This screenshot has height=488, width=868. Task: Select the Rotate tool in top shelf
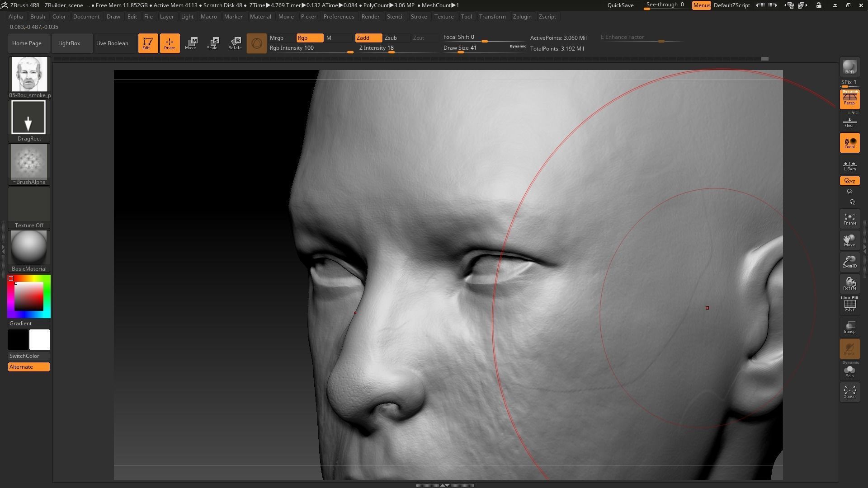(x=235, y=43)
